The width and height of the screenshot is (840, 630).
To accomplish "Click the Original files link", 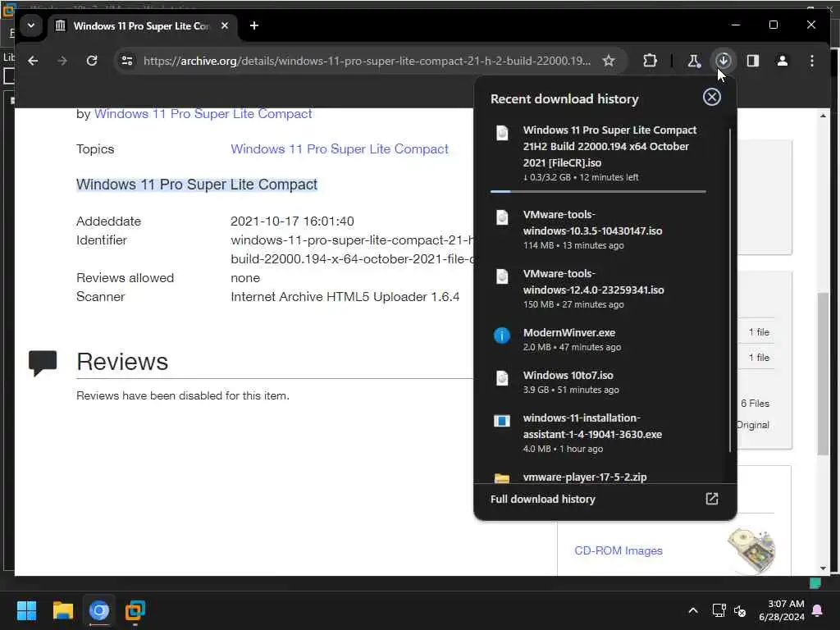I will (753, 425).
